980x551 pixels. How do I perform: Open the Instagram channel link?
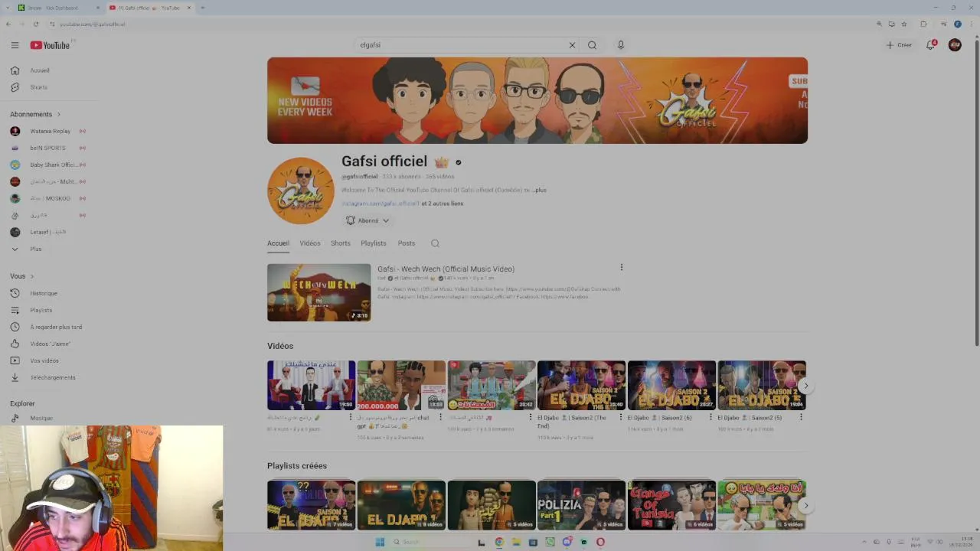coord(380,204)
